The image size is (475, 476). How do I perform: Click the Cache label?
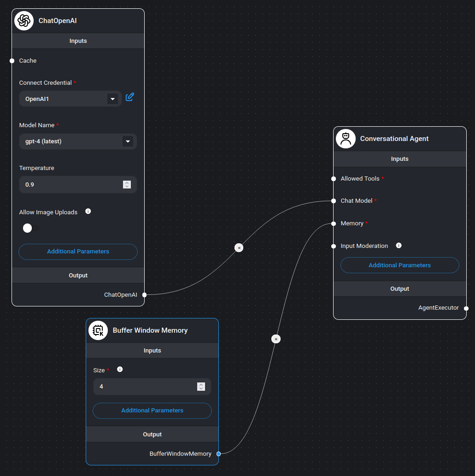[x=28, y=60]
